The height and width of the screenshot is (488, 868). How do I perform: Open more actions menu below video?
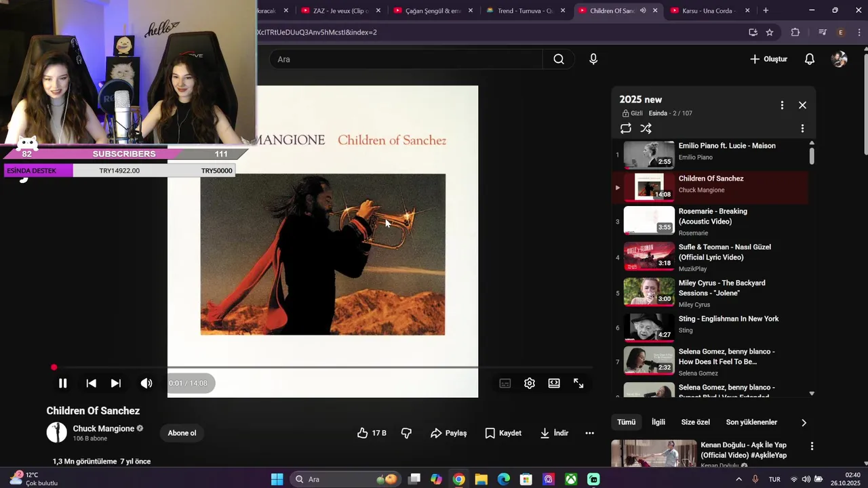pyautogui.click(x=589, y=433)
